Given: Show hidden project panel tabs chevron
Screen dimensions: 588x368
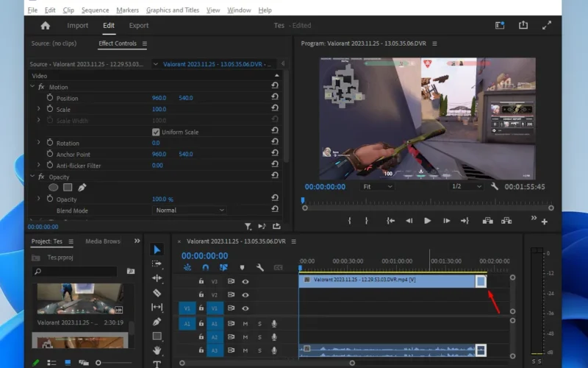Looking at the screenshot, I should 137,241.
